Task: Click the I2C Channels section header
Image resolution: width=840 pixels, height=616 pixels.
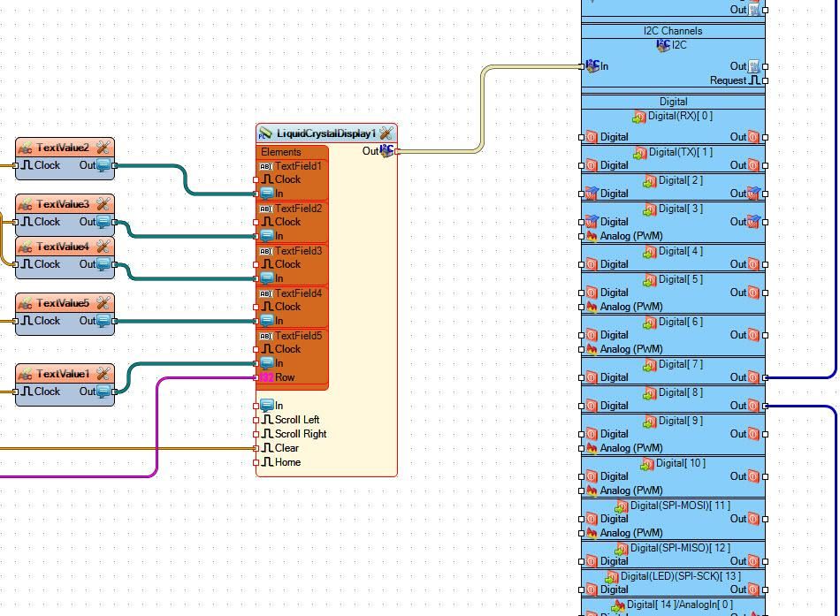Action: (x=673, y=31)
